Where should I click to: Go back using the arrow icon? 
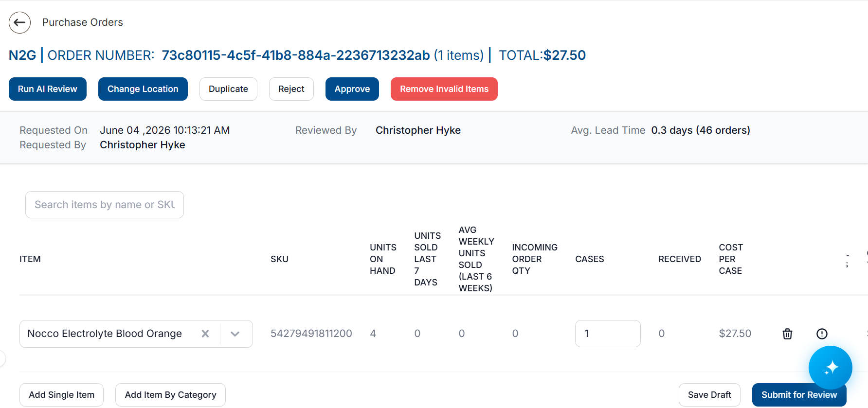pos(19,22)
